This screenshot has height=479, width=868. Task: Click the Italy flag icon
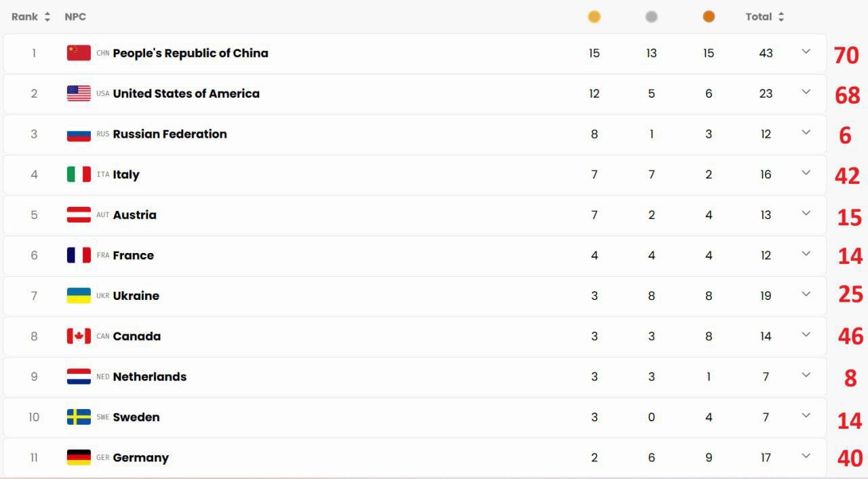(x=79, y=174)
